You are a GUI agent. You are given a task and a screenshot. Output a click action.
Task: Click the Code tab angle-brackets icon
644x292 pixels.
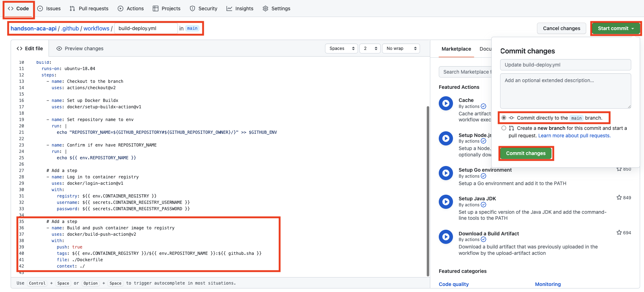11,8
